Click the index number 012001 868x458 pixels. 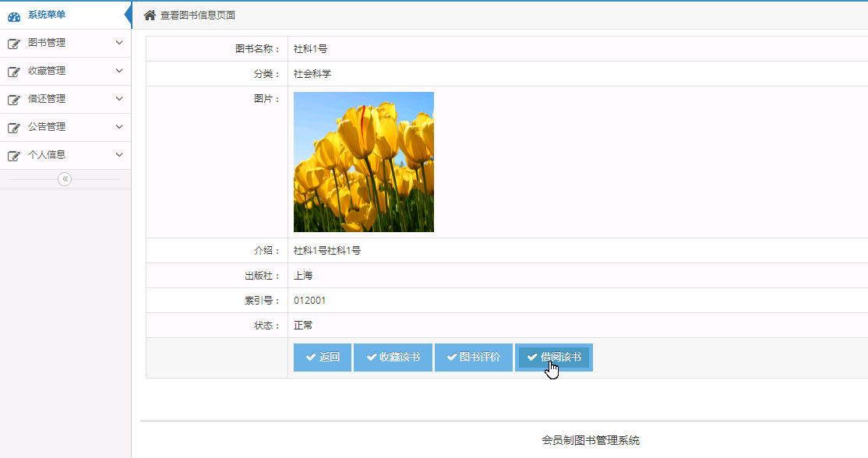pos(310,301)
